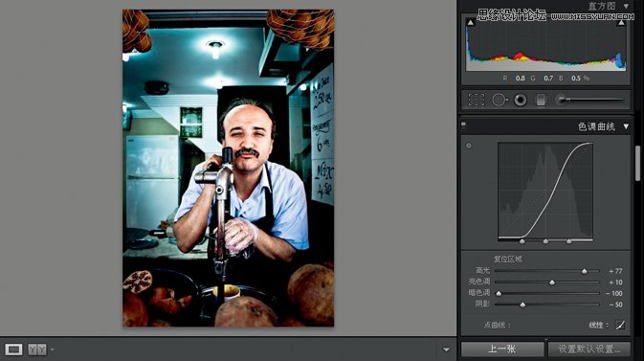This screenshot has height=361, width=644.
Task: Open the before/after view options arrow
Action: [x=53, y=350]
